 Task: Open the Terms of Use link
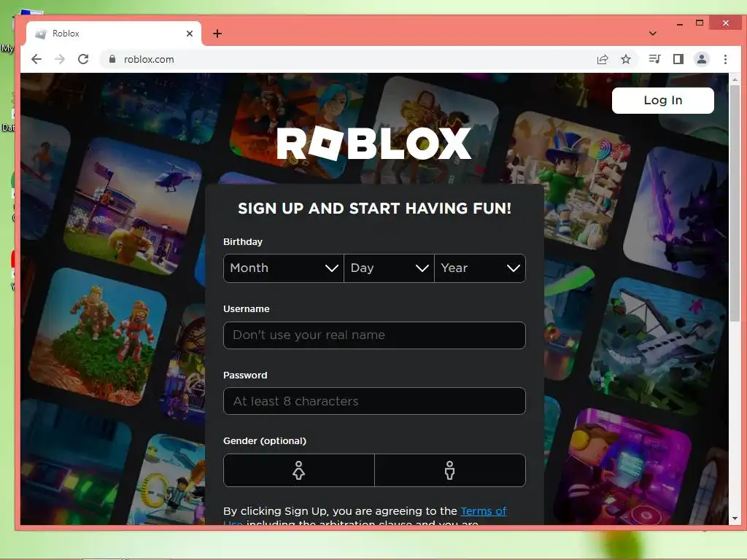point(483,511)
